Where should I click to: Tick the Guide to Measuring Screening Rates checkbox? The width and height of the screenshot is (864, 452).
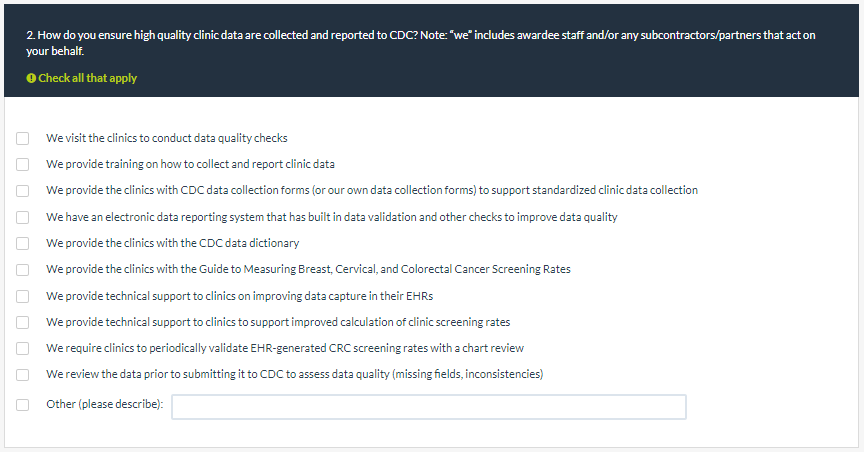tap(23, 269)
